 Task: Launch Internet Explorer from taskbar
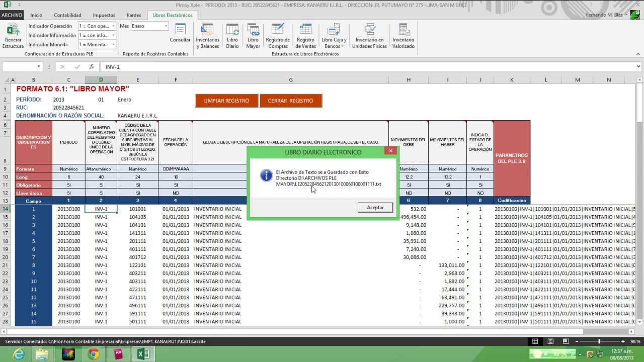[18, 354]
